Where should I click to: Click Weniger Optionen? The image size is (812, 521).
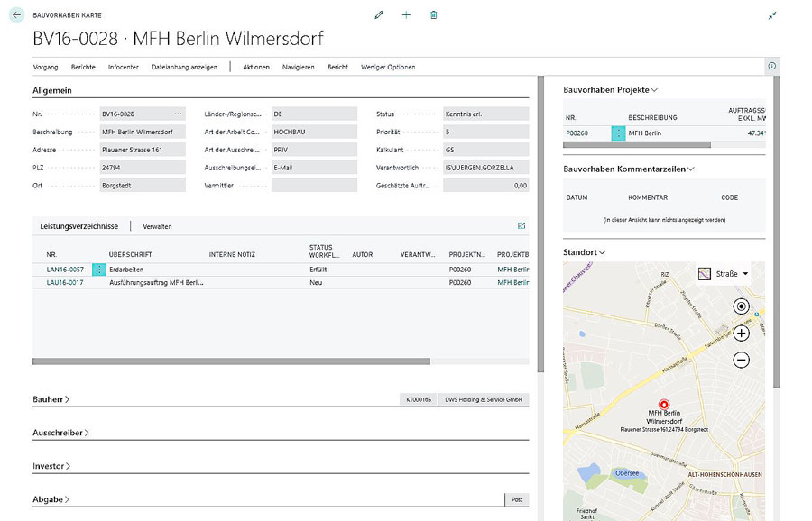(x=388, y=67)
